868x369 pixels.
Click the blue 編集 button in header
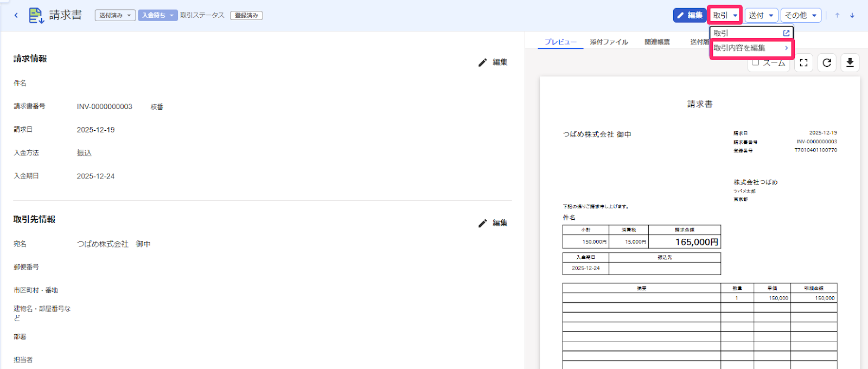pyautogui.click(x=690, y=15)
